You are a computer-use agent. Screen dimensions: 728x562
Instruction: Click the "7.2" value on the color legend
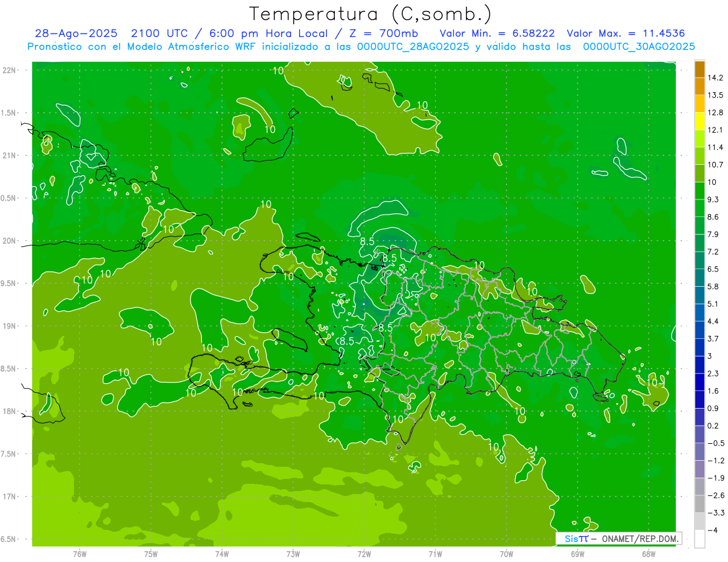[713, 252]
